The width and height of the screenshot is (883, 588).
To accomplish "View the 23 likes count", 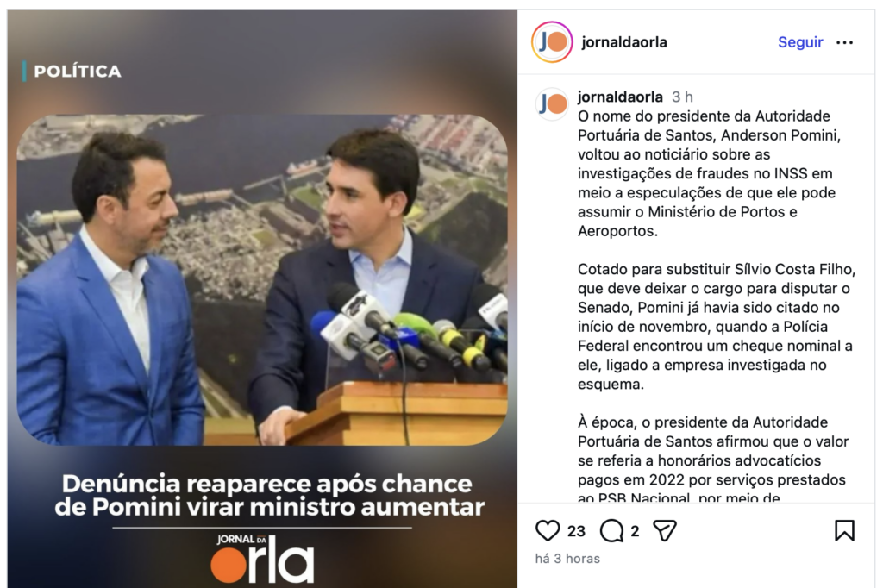I will click(x=576, y=531).
